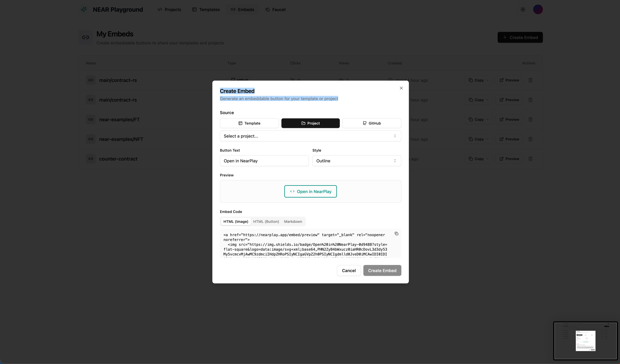Click the picture-in-picture thumbnail preview
620x364 pixels.
point(585,341)
